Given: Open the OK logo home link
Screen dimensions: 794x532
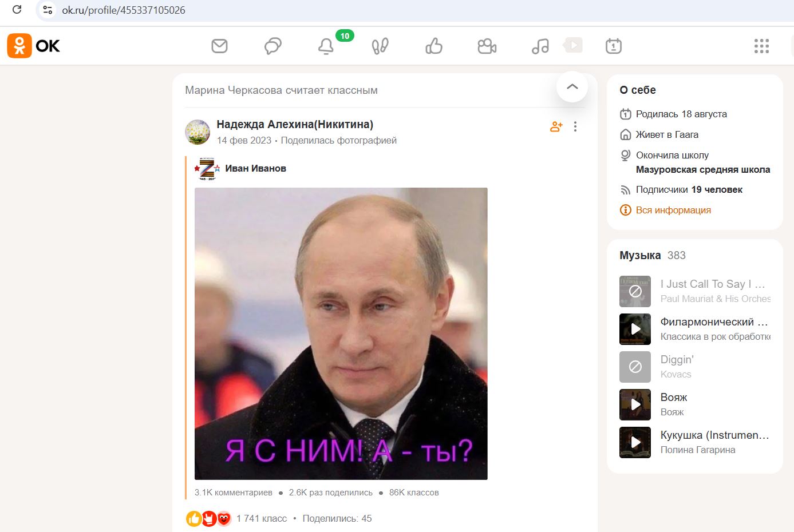Looking at the screenshot, I should coord(33,46).
